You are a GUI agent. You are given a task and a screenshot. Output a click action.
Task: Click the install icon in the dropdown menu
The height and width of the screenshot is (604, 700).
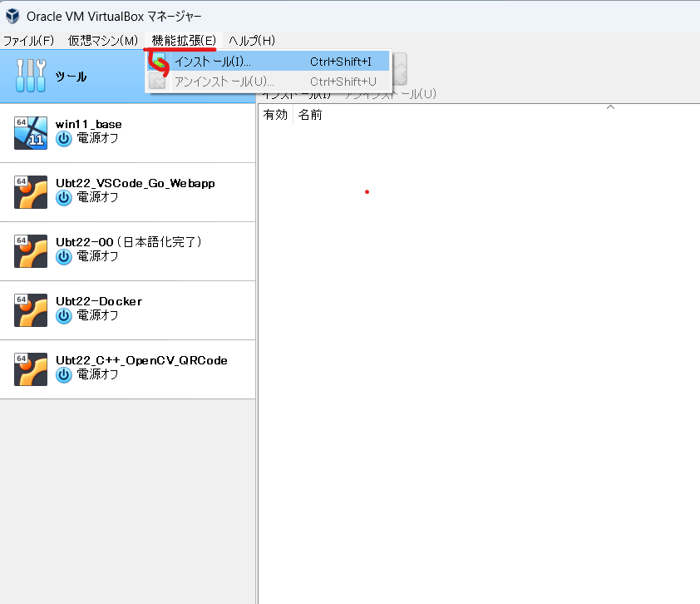click(158, 62)
